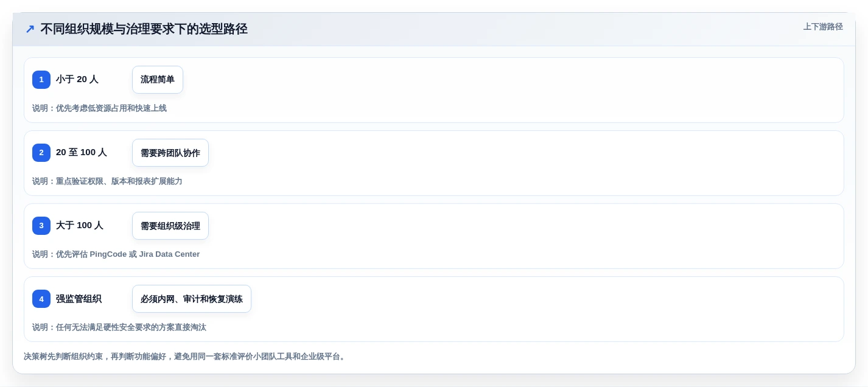Click the 20 至 100 人 label
868x387 pixels.
click(x=82, y=152)
